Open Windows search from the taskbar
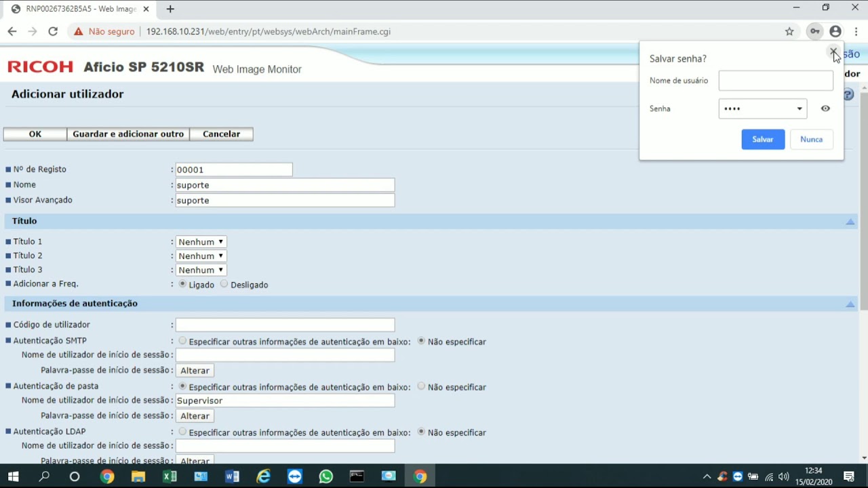868x488 pixels. point(44,476)
